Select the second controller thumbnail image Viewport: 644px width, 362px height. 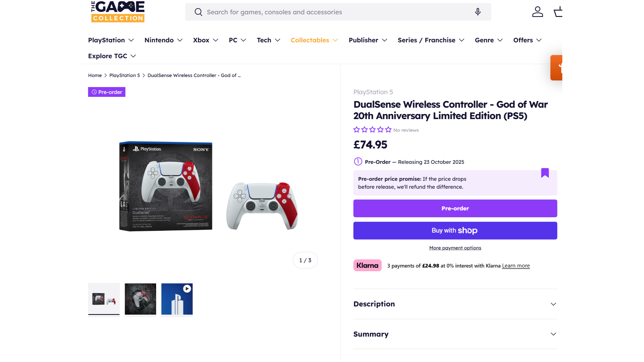(x=140, y=299)
